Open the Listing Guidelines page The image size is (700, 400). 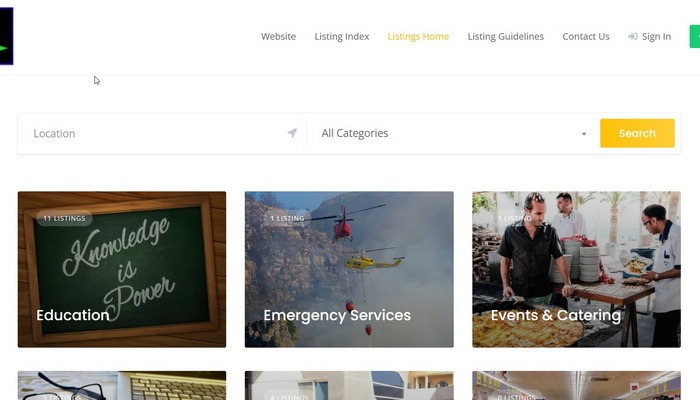coord(506,37)
